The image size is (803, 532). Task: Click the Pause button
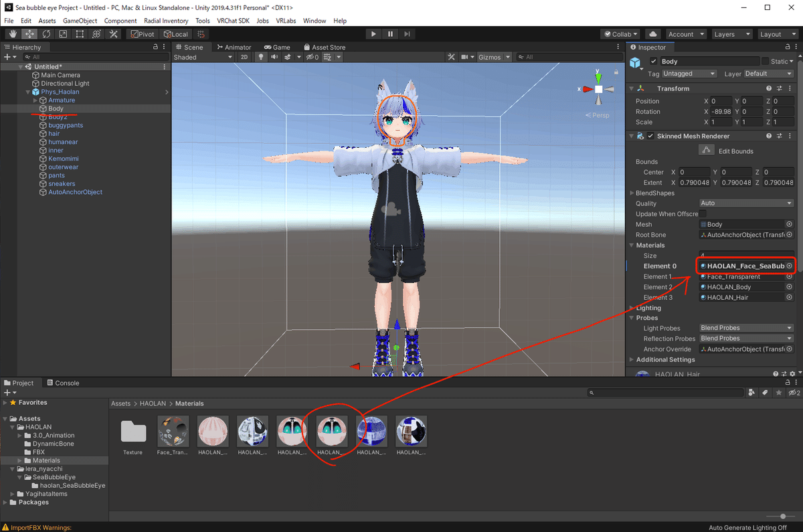pyautogui.click(x=390, y=34)
